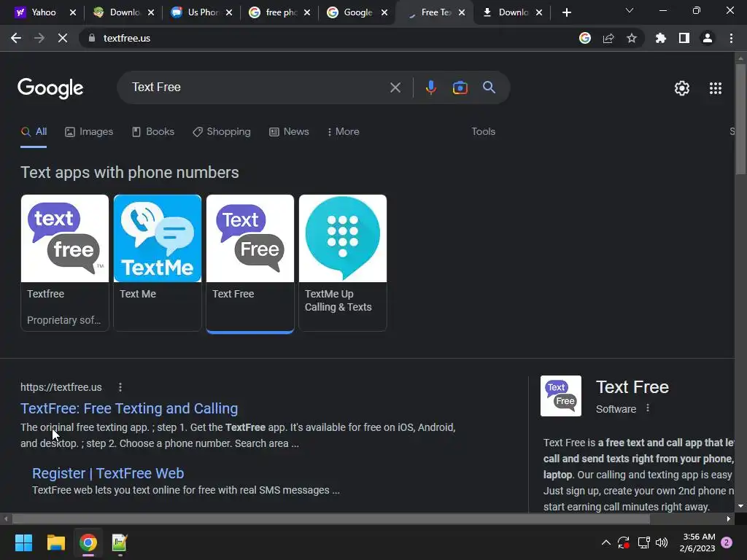Click the Text Free knowledge panel logo
This screenshot has width=747, height=560.
click(x=561, y=396)
